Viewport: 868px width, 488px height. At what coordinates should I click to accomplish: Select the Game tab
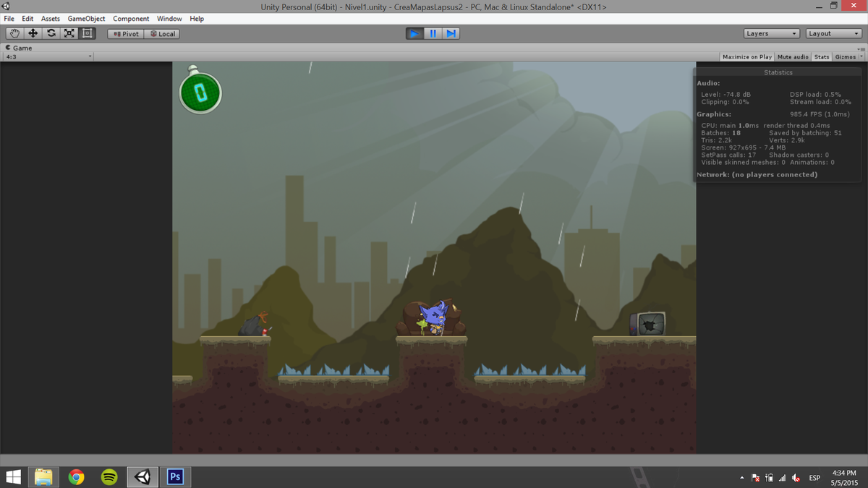click(19, 48)
